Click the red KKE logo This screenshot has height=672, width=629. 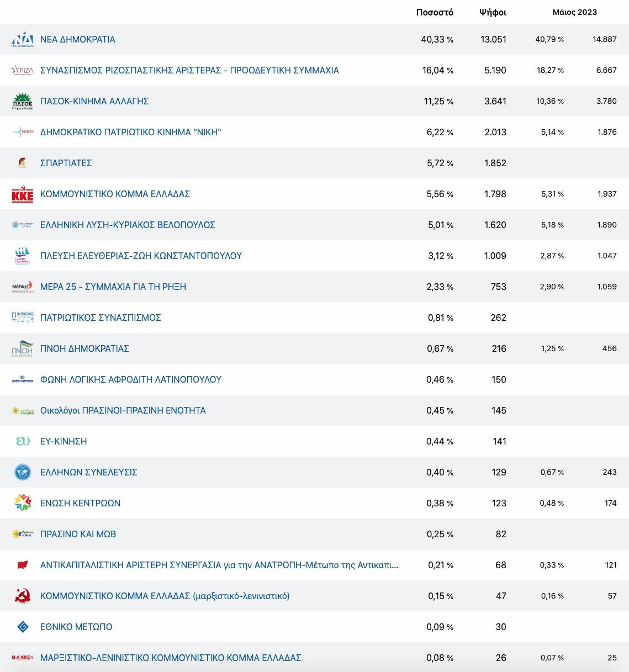(x=23, y=194)
